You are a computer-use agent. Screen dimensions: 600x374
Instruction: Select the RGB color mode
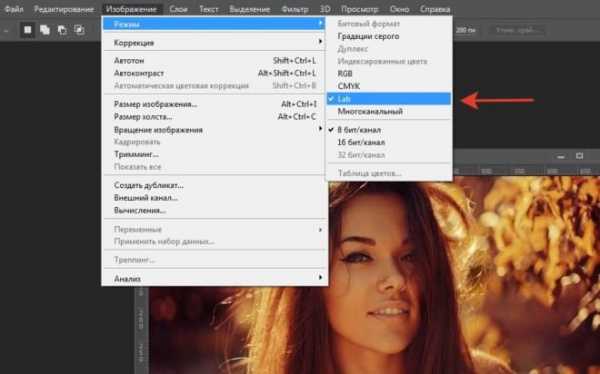389,73
